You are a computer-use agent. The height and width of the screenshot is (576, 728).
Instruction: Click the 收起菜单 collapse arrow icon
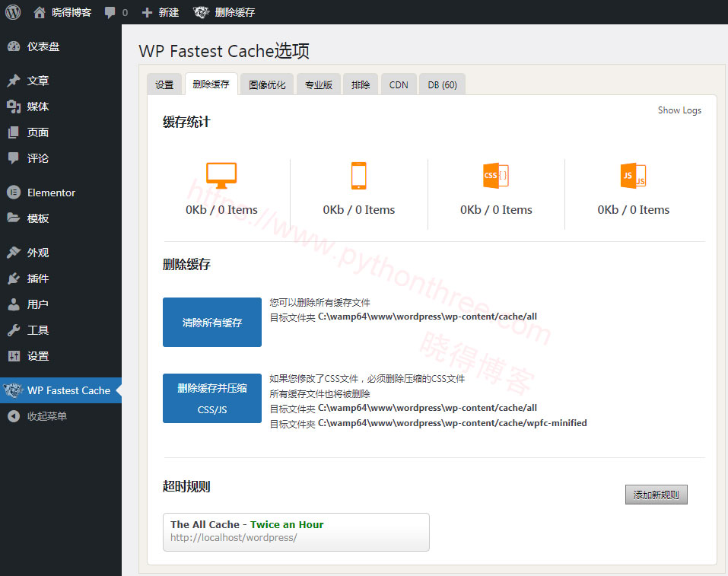coord(14,416)
